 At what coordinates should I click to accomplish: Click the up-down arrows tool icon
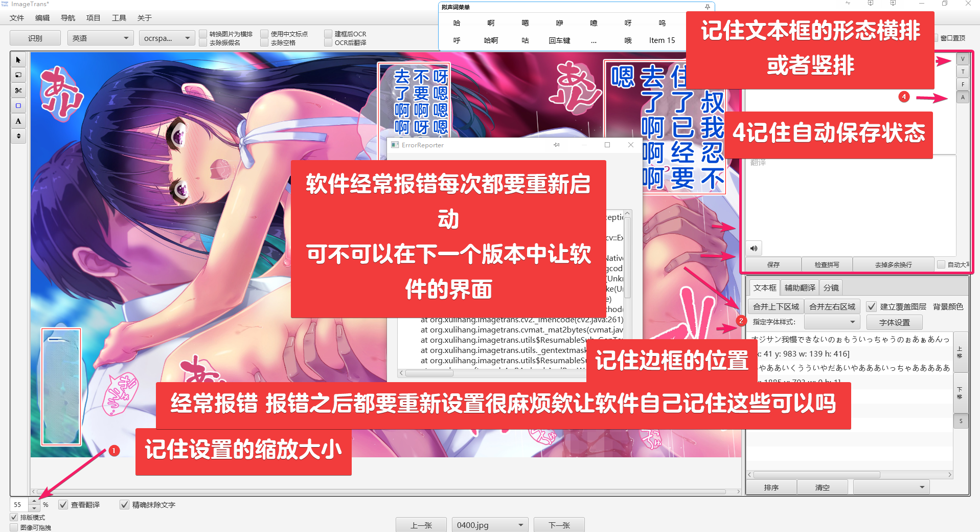pos(18,136)
